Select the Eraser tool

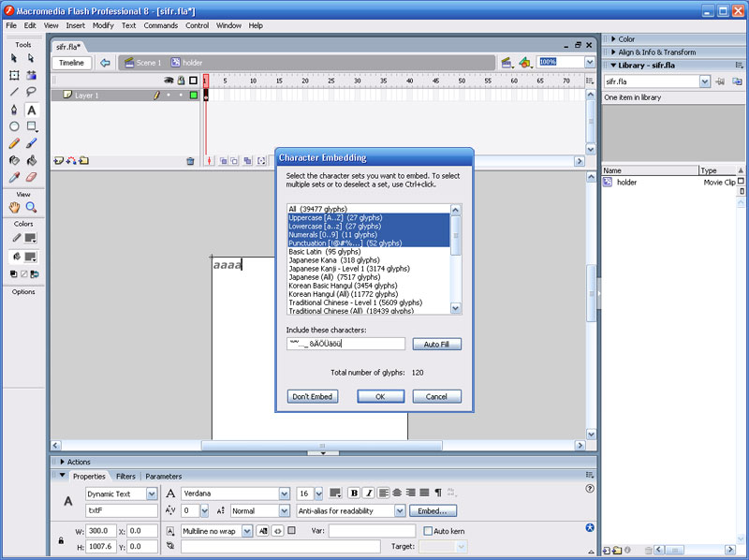(31, 177)
